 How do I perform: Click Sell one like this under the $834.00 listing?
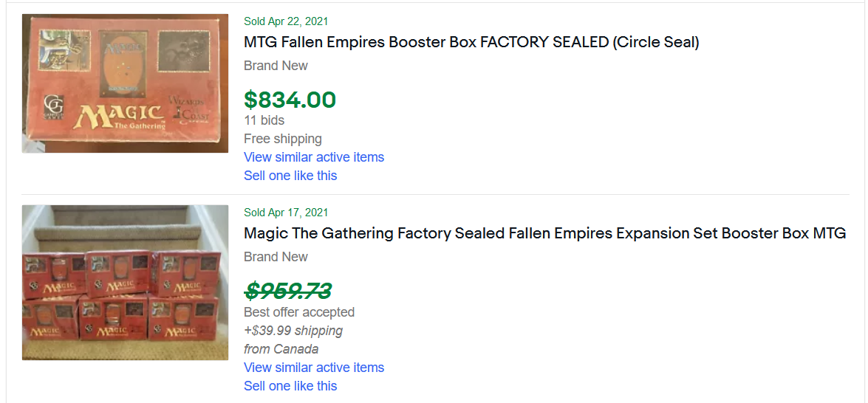[290, 176]
